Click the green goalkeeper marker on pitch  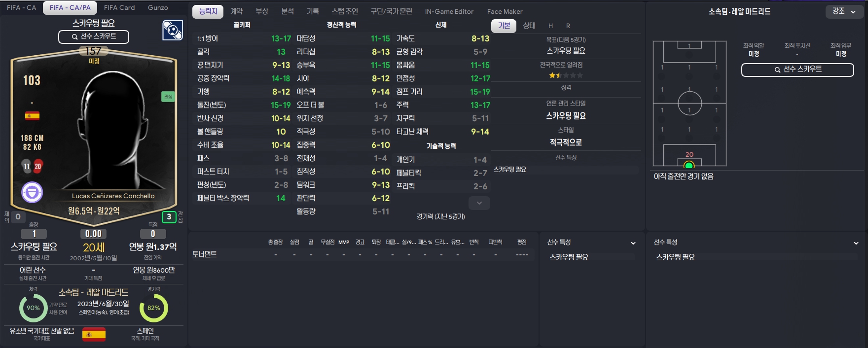(x=689, y=165)
